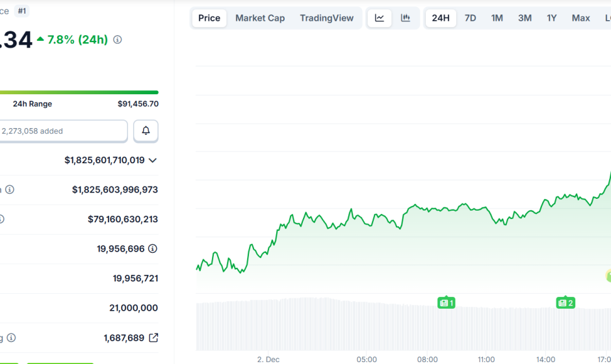Image resolution: width=611 pixels, height=364 pixels.
Task: Switch to the Market Cap tab
Action: coord(260,18)
